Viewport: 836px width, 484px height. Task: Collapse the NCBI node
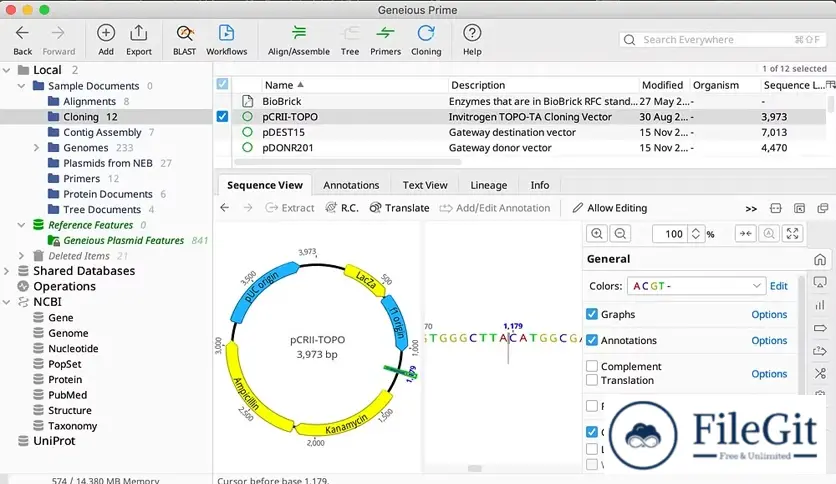[7, 302]
